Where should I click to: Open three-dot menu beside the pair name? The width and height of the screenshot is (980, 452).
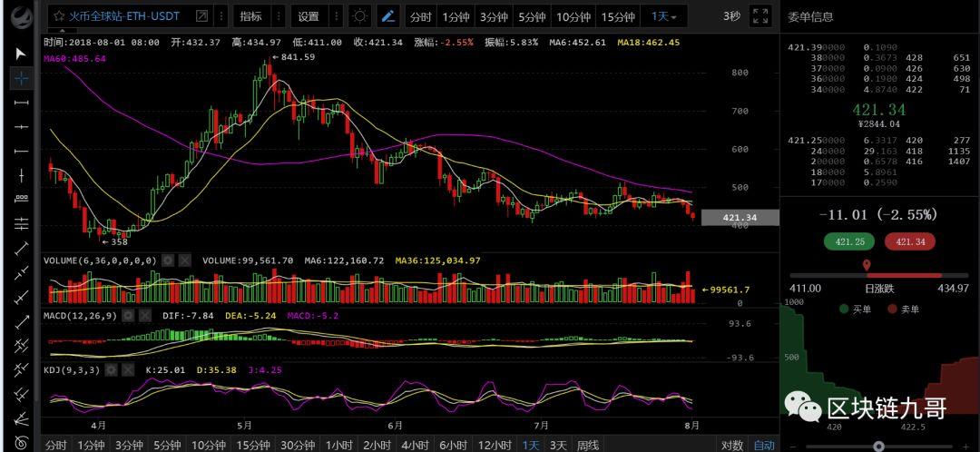coord(222,17)
